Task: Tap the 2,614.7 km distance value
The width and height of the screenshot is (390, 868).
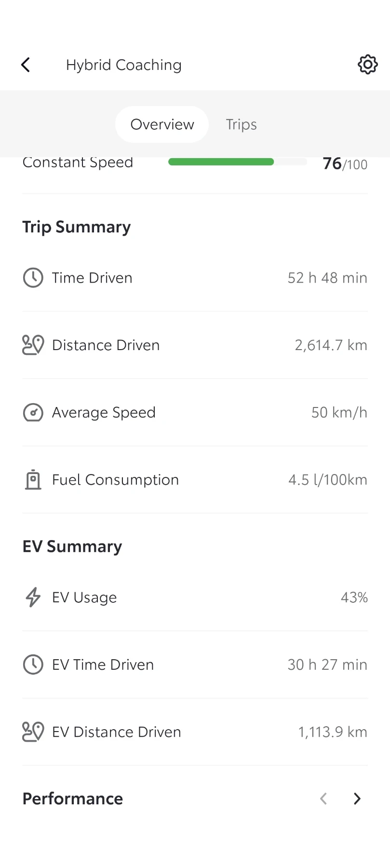Action: [x=331, y=345]
